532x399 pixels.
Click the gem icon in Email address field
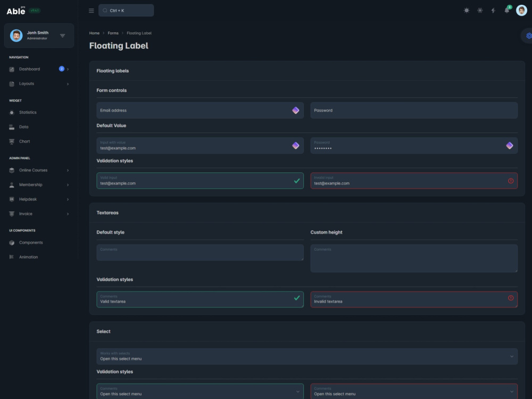point(295,110)
